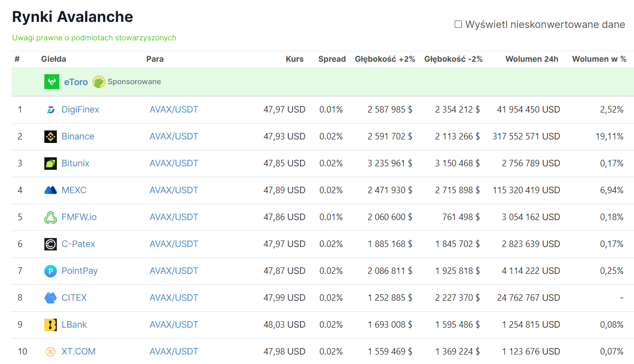
Task: Open the C-Patex exchange link
Action: [78, 244]
